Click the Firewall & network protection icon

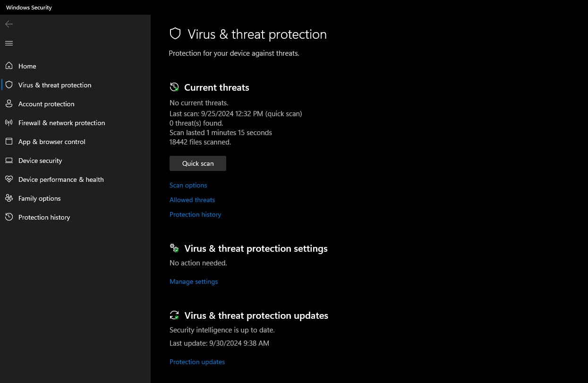(x=9, y=123)
